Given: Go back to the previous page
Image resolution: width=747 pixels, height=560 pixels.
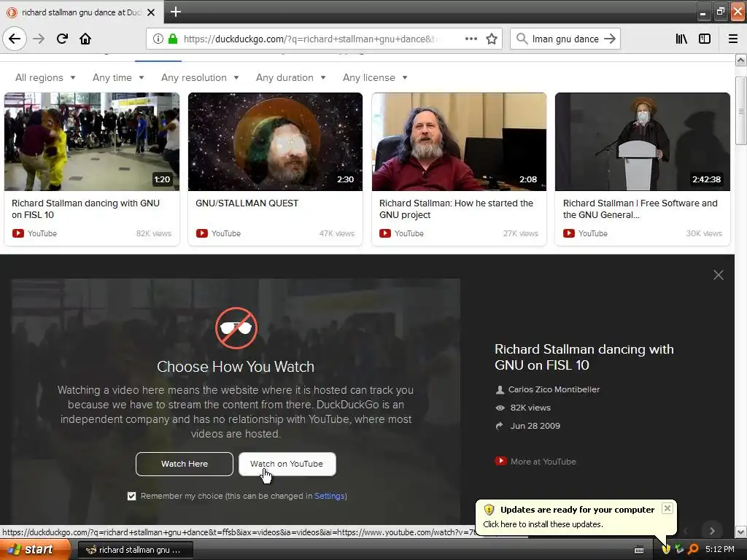Looking at the screenshot, I should (15, 39).
